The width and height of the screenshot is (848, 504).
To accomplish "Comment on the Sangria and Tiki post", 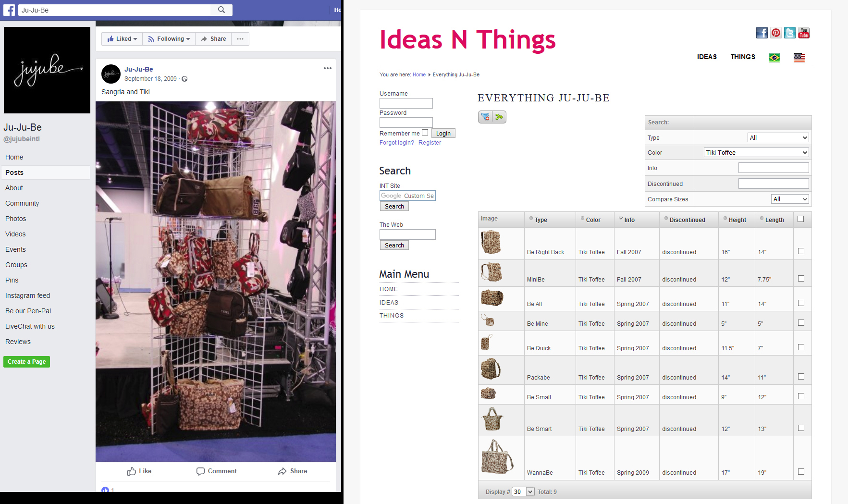I will click(x=217, y=471).
